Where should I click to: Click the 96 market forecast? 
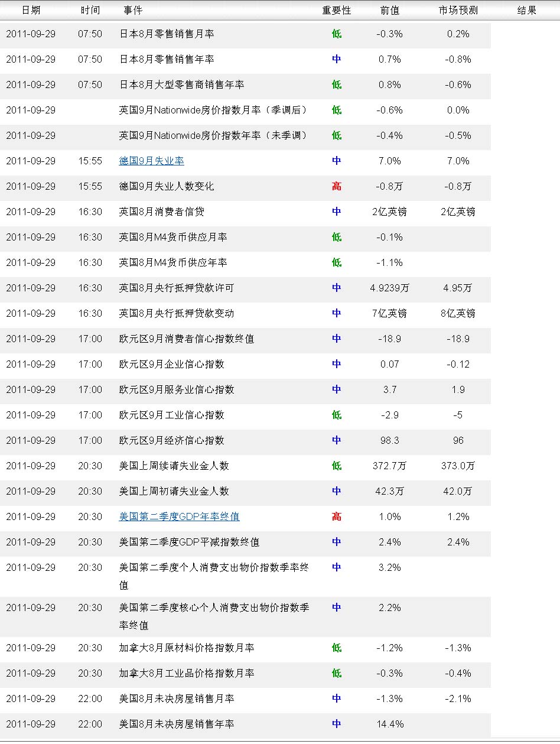(x=458, y=440)
